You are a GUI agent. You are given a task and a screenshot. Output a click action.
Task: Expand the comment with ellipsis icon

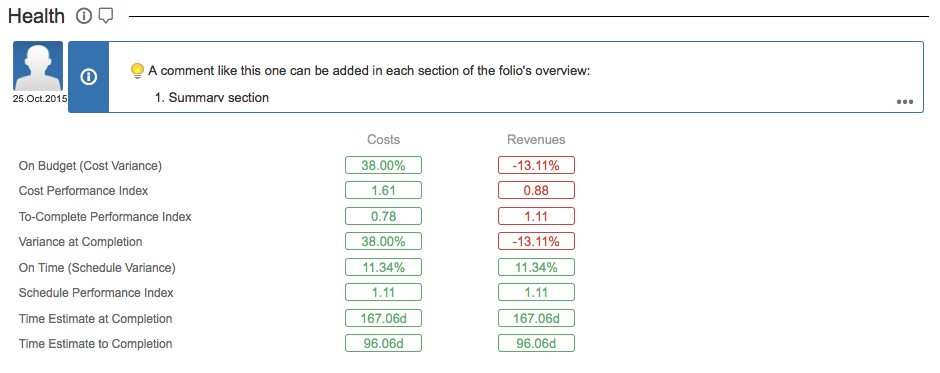(905, 102)
